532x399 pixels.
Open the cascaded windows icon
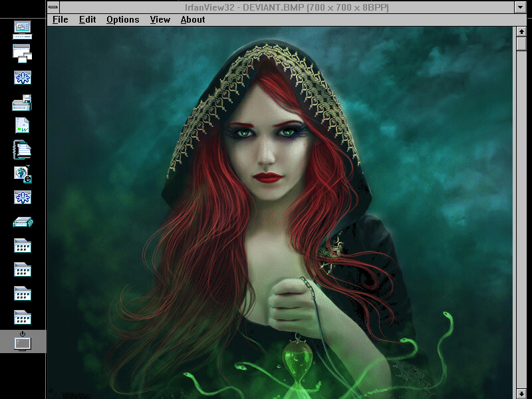tap(23, 53)
